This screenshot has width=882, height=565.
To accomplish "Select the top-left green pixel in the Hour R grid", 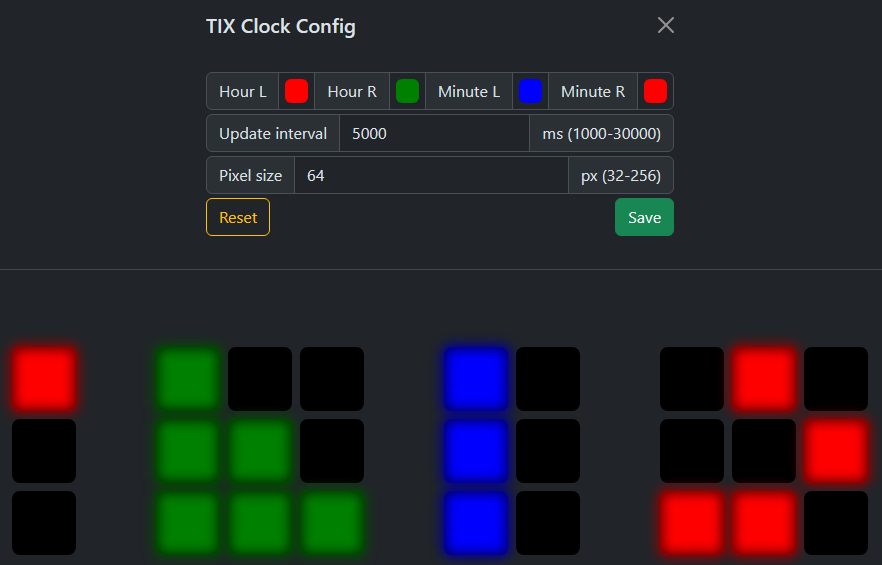I will point(188,379).
